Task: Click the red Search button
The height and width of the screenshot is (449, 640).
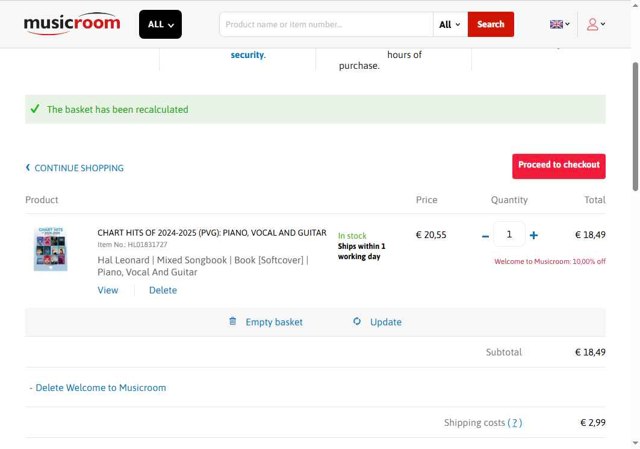Action: click(491, 24)
